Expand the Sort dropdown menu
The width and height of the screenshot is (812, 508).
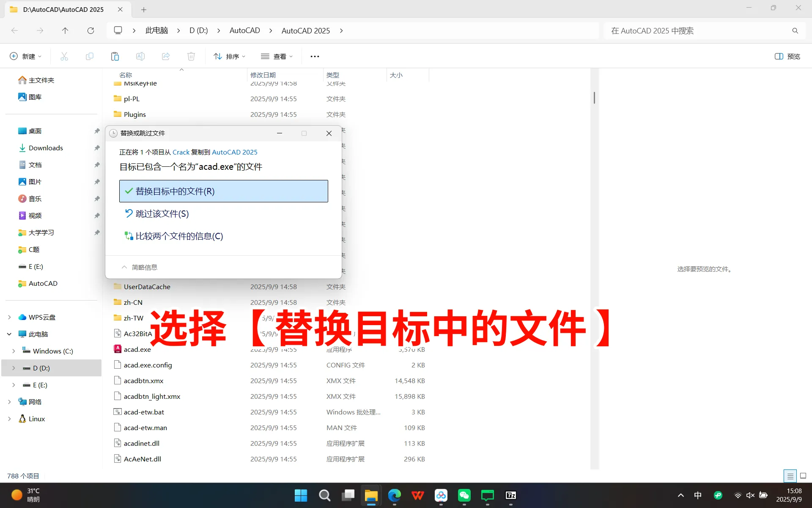tap(230, 56)
